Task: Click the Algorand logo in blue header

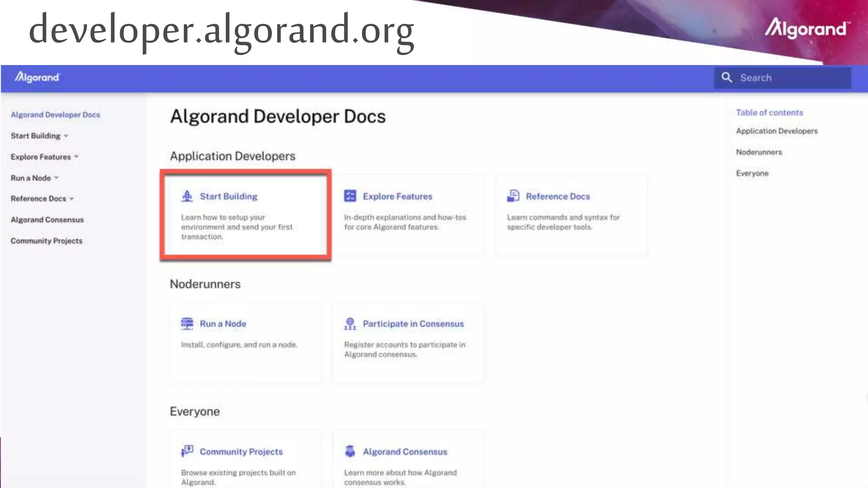Action: click(x=38, y=78)
